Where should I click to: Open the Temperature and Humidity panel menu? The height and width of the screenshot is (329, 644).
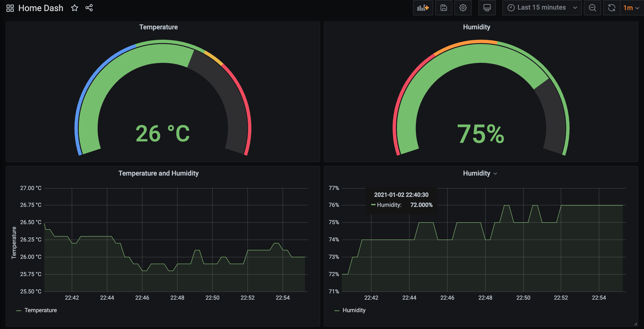(x=159, y=173)
